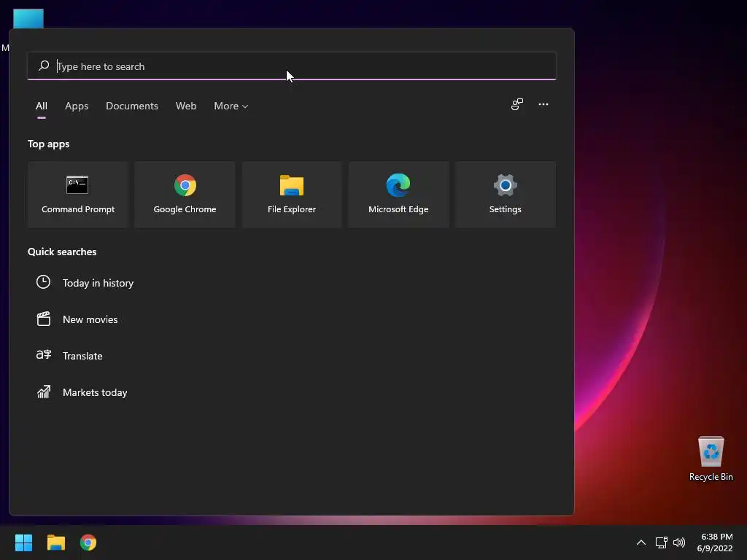Click the New movies clapperboard icon

43,319
